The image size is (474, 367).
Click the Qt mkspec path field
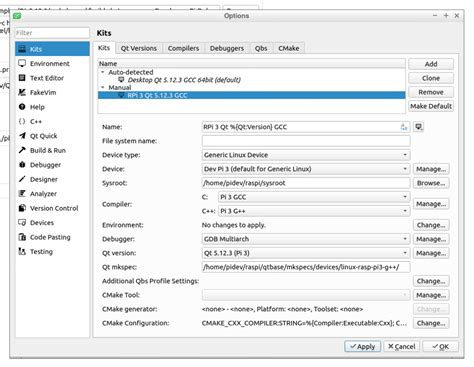point(306,267)
